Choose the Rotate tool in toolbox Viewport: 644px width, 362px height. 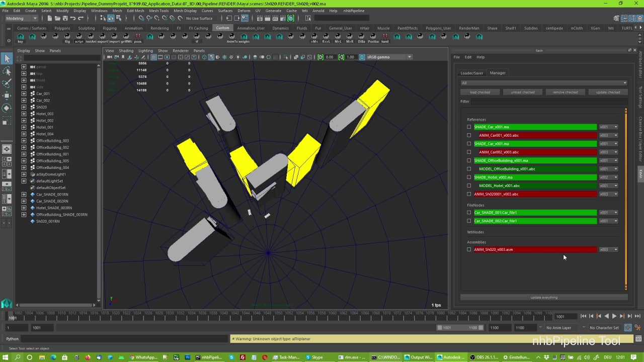[x=7, y=108]
